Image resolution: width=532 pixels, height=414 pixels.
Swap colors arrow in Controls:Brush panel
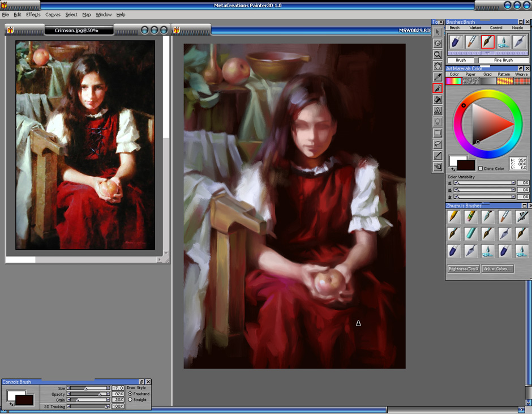coord(11,404)
